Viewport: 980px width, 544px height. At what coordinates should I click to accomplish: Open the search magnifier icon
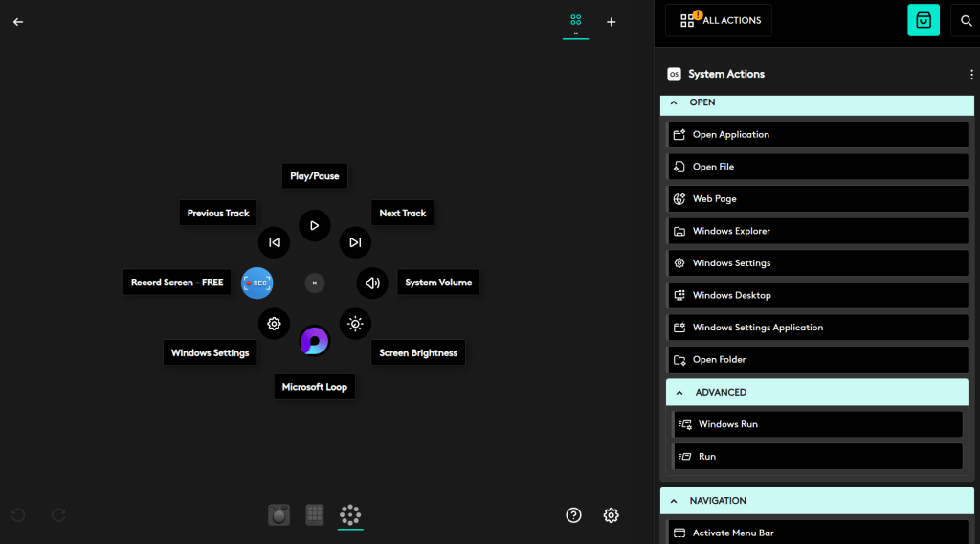tap(967, 20)
